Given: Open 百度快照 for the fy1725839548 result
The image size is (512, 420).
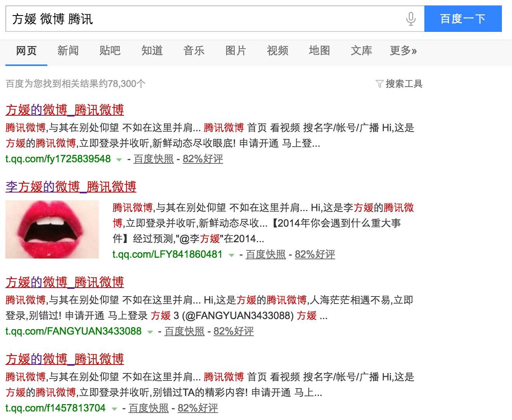Looking at the screenshot, I should 154,159.
